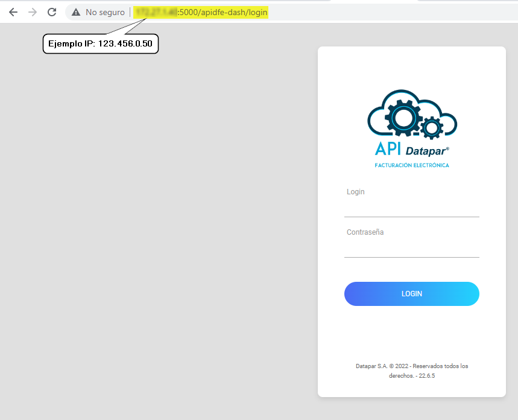
Task: Reload the page with the refresh icon
Action: coord(52,12)
